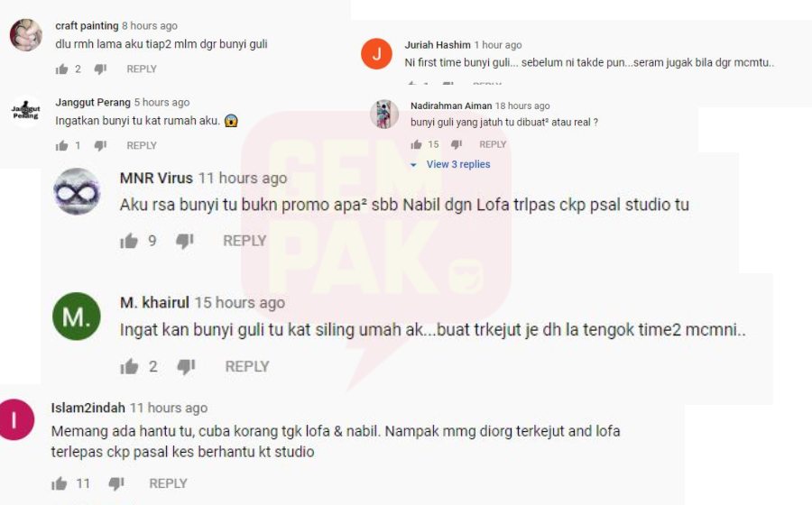Dislike MNR Virus's comment
Screen dimensions: 812x505
184,241
